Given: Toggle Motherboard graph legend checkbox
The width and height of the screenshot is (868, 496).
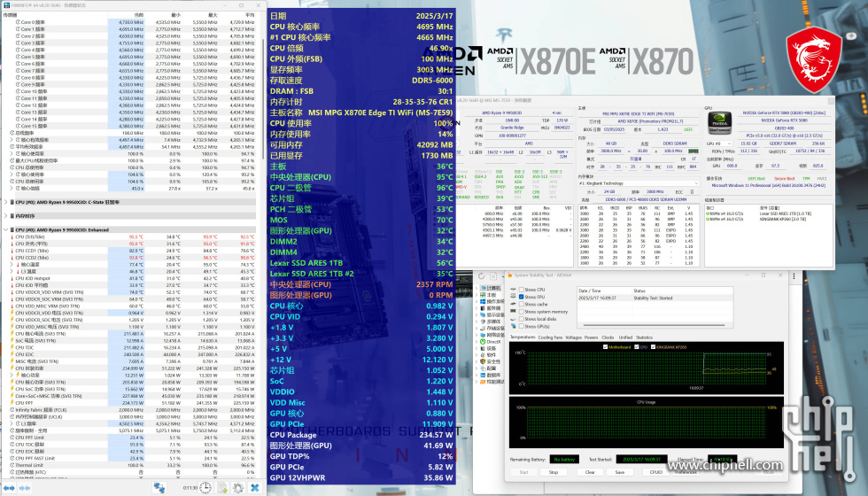Looking at the screenshot, I should pyautogui.click(x=605, y=347).
